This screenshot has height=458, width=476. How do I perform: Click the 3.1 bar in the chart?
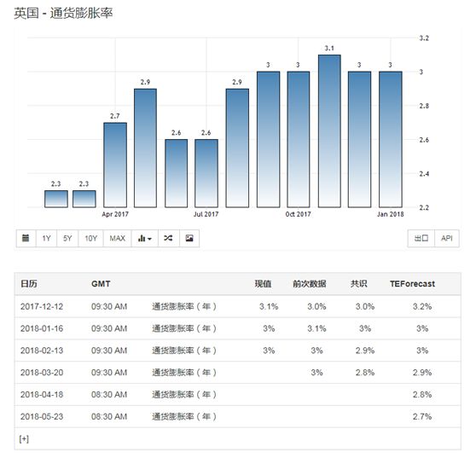(329, 131)
